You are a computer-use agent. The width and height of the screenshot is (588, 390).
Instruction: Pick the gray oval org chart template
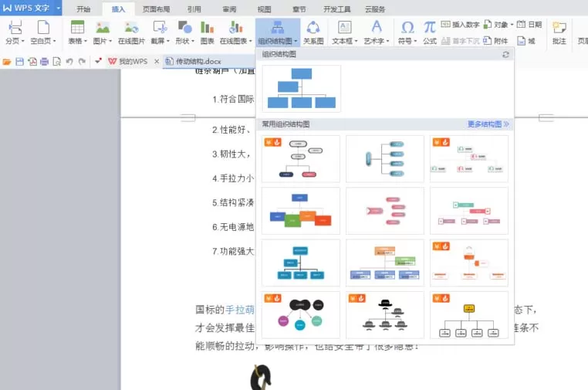[301, 159]
